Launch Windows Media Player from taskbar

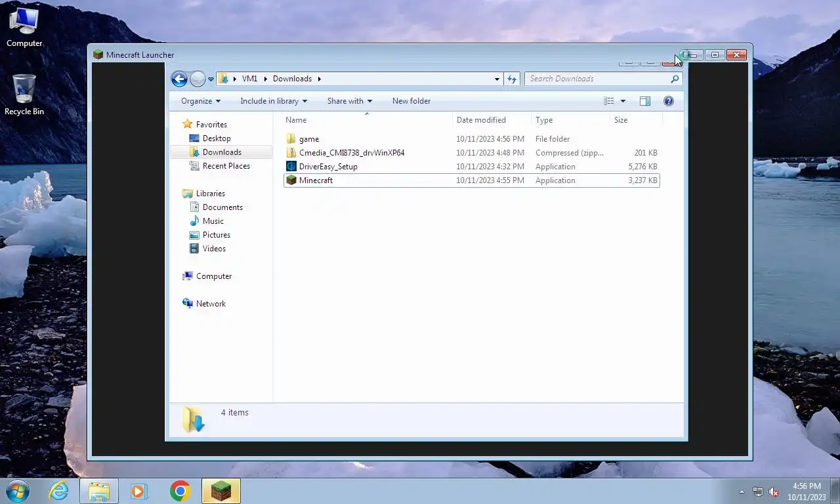tap(138, 491)
